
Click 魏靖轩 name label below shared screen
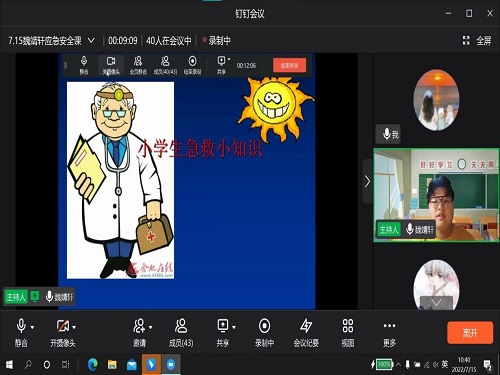(x=64, y=297)
